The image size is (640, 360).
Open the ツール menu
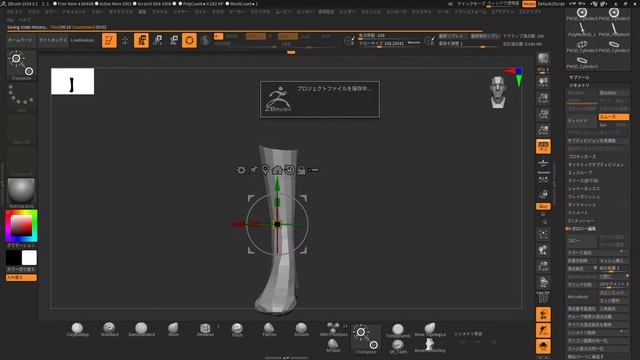coord(443,12)
